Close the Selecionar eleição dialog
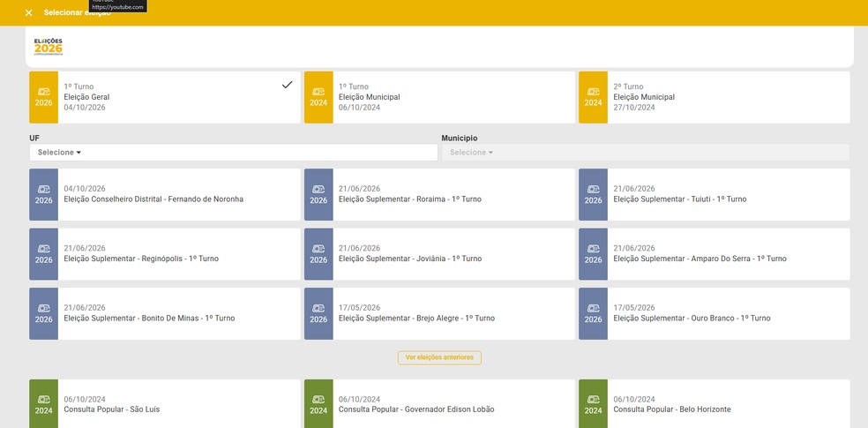 [x=29, y=12]
